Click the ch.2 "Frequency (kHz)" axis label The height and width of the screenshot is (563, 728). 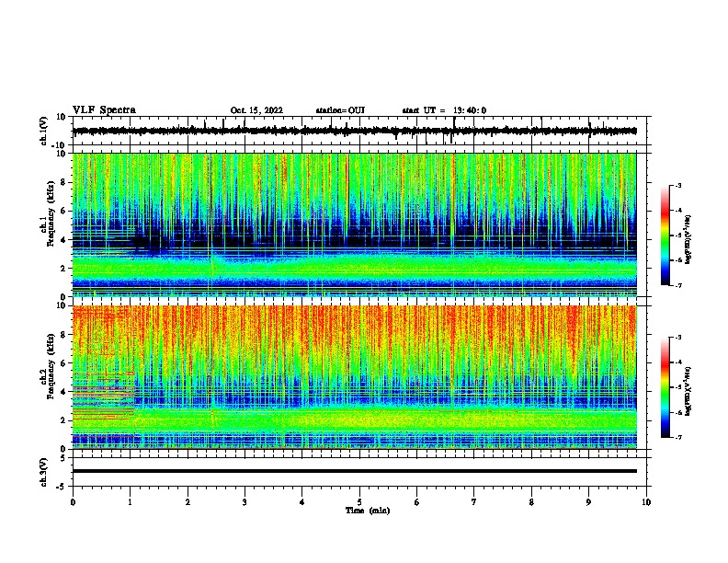tap(51, 366)
